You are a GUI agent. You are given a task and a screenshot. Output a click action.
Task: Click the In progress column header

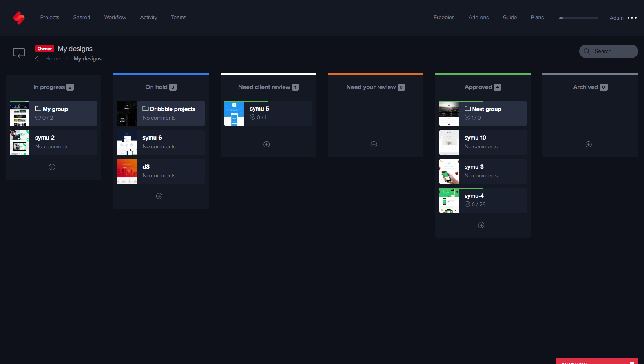click(53, 87)
